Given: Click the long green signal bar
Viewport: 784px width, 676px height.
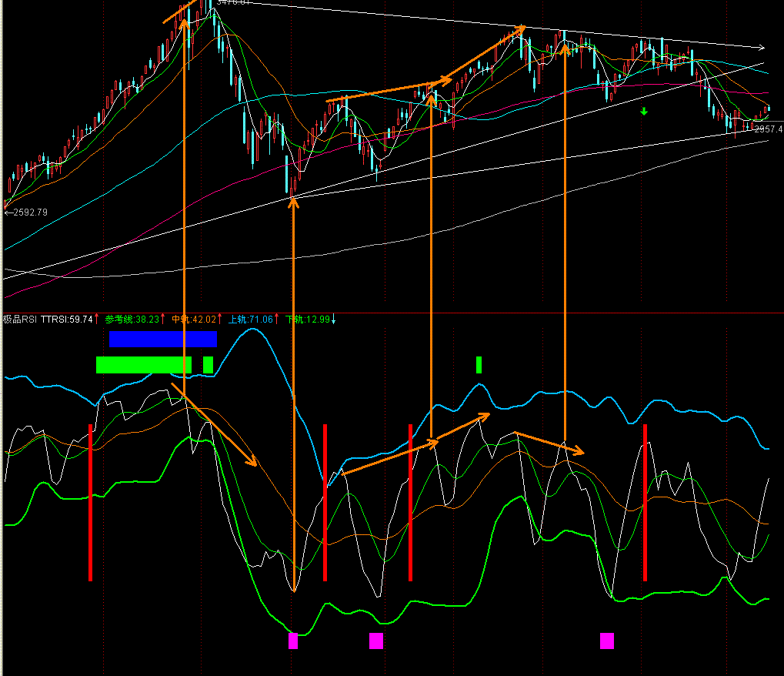Looking at the screenshot, I should (x=144, y=365).
